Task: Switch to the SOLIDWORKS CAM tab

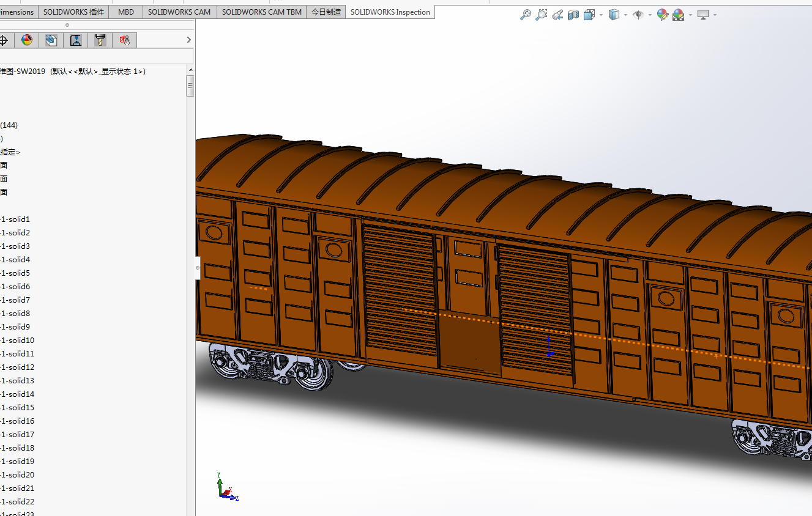Action: [179, 12]
